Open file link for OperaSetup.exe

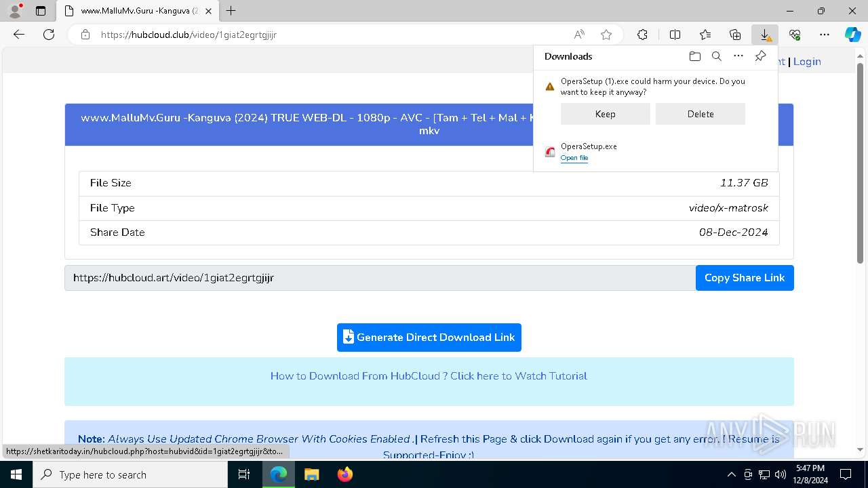tap(574, 158)
